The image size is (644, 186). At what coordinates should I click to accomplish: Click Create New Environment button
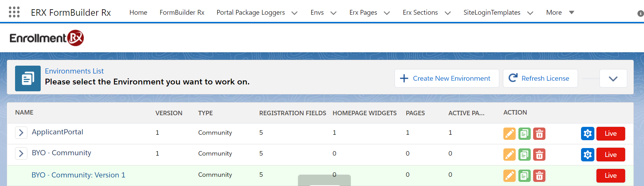coord(447,78)
